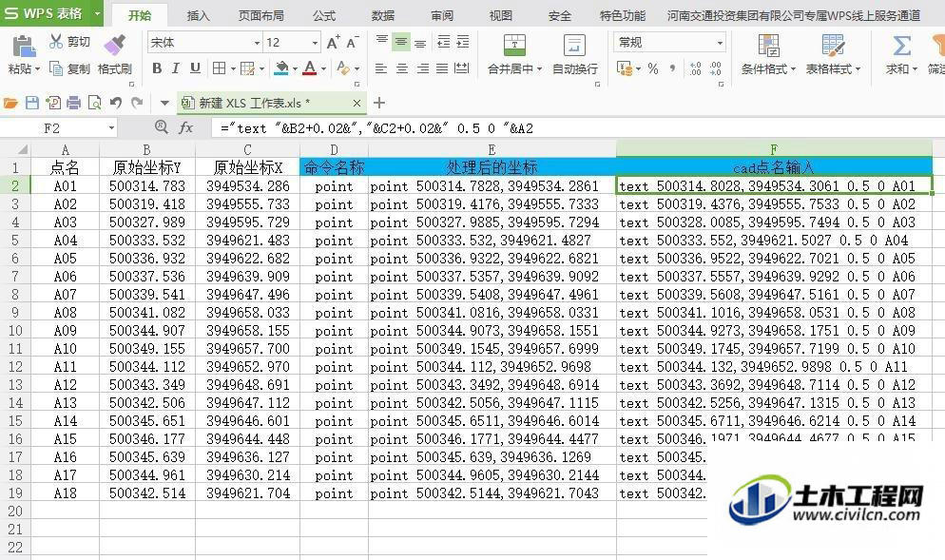Toggle center text horizontally
Screen dimensions: 945x560
402,68
